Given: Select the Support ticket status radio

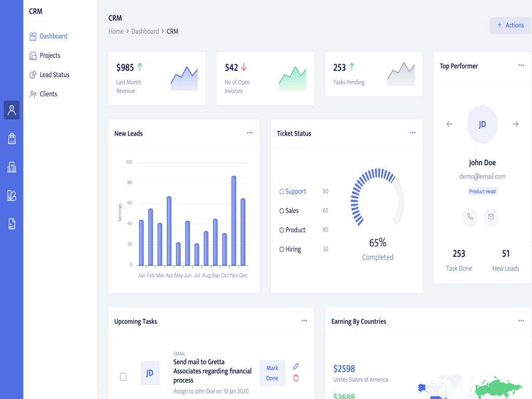Looking at the screenshot, I should point(282,192).
